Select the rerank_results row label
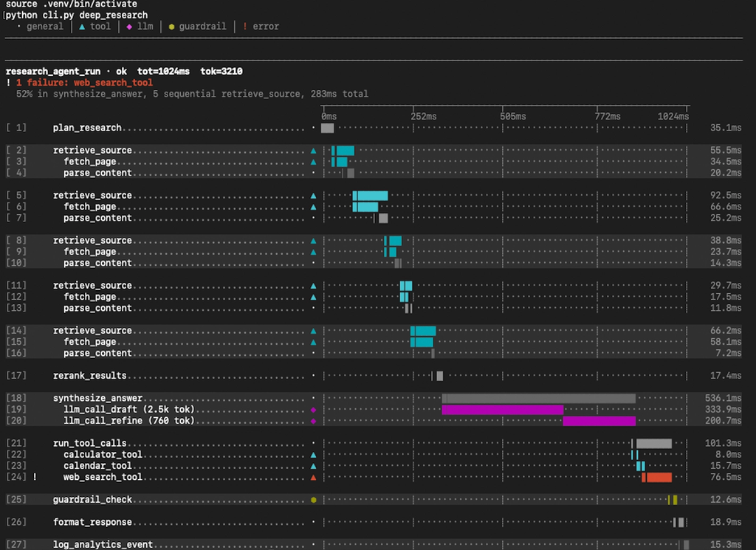The height and width of the screenshot is (550, 756). coord(89,376)
